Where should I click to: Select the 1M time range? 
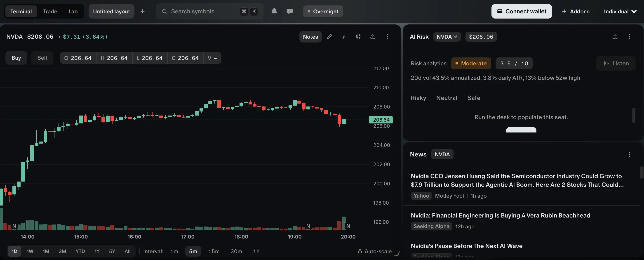point(46,251)
